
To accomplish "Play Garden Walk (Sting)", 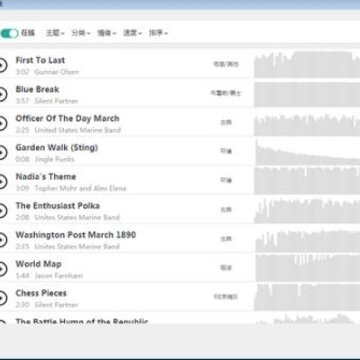I will pos(2,153).
